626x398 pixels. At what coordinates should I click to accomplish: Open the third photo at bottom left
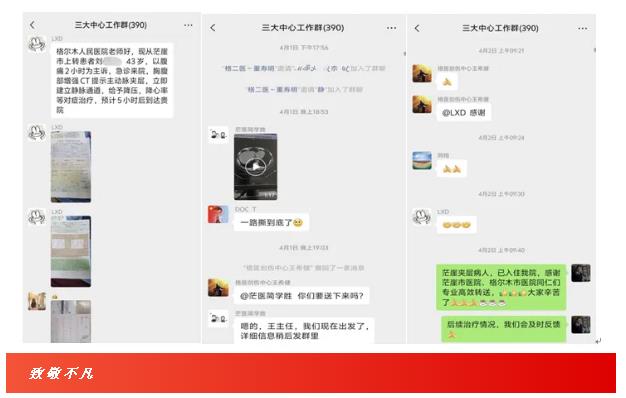[x=71, y=321]
